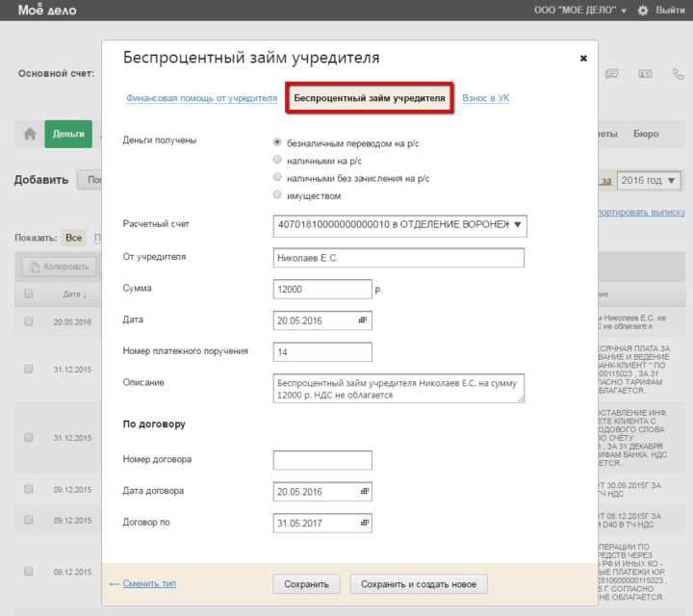Toggle the select-all checkbox in table header
Screen dimensions: 693x616
click(x=29, y=294)
